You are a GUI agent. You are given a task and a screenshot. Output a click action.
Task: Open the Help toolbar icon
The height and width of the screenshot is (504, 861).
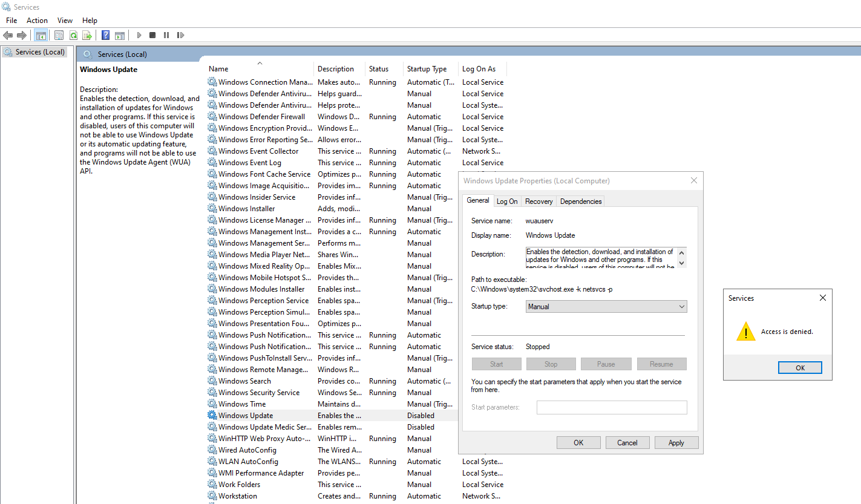pos(106,35)
